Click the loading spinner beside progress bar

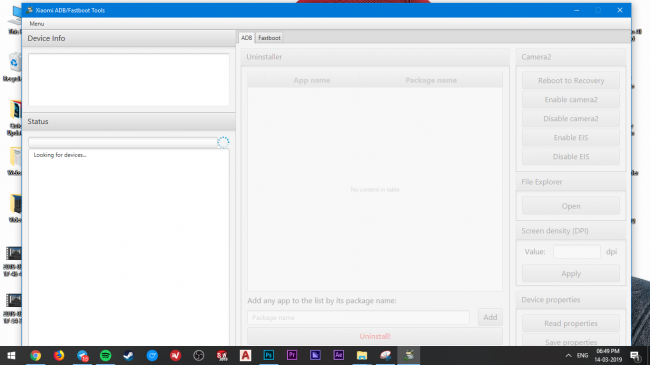click(x=223, y=142)
